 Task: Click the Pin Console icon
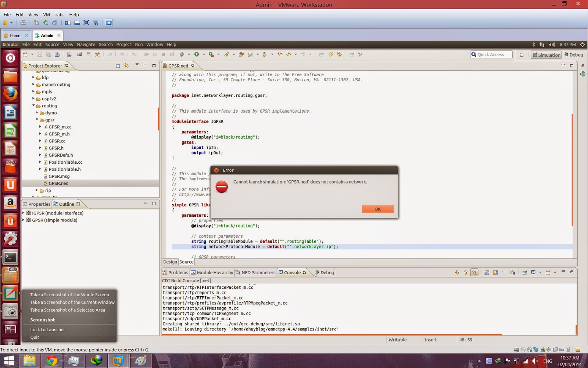point(525,272)
